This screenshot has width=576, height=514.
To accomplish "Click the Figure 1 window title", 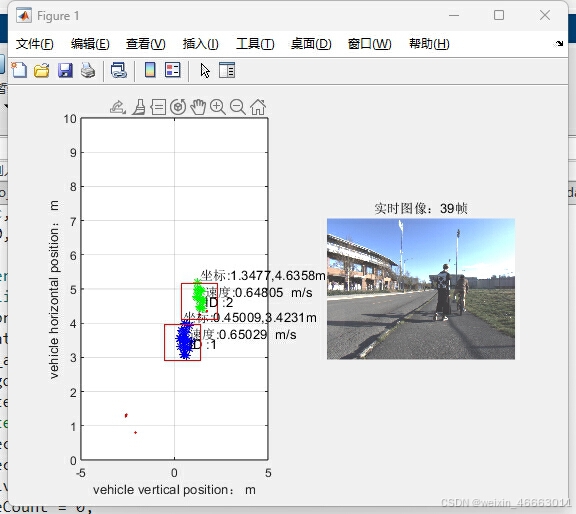I will 58,16.
